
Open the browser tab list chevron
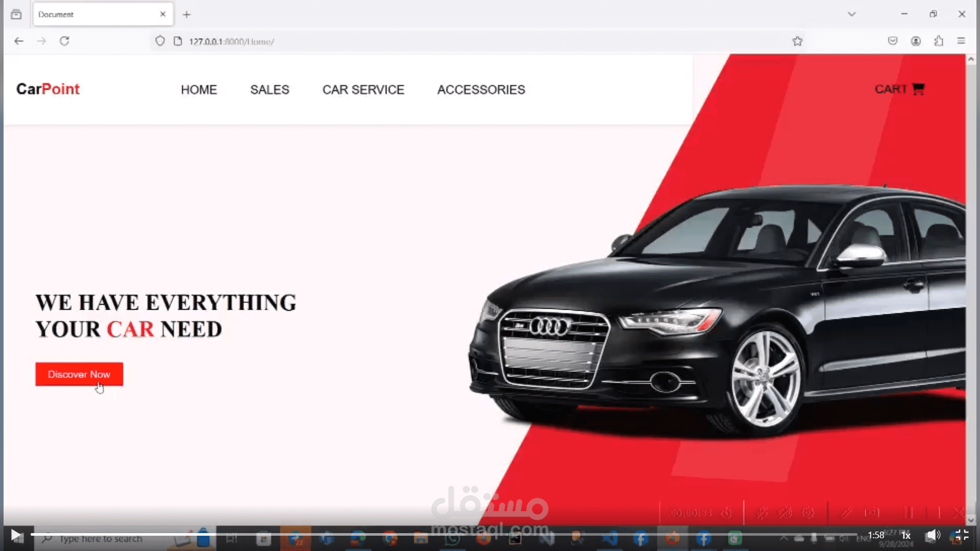851,14
